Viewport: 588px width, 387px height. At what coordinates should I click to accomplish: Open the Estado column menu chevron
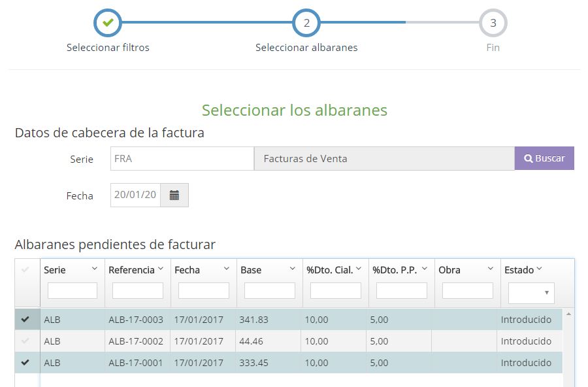(539, 269)
